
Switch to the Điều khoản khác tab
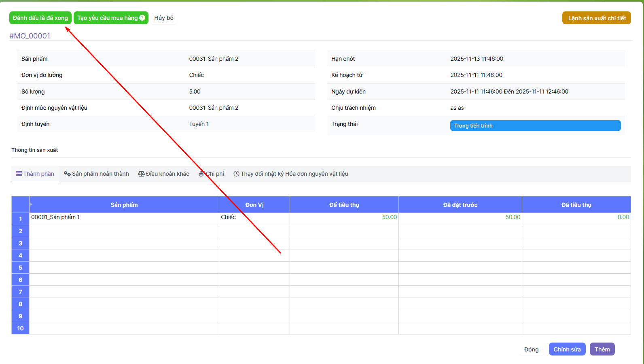(x=167, y=174)
